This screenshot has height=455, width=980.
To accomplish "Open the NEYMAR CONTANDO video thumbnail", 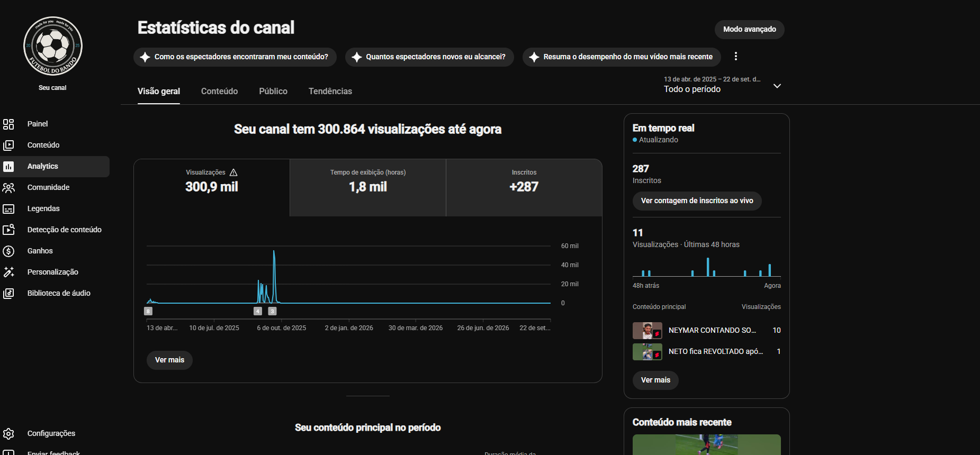I will [x=648, y=330].
